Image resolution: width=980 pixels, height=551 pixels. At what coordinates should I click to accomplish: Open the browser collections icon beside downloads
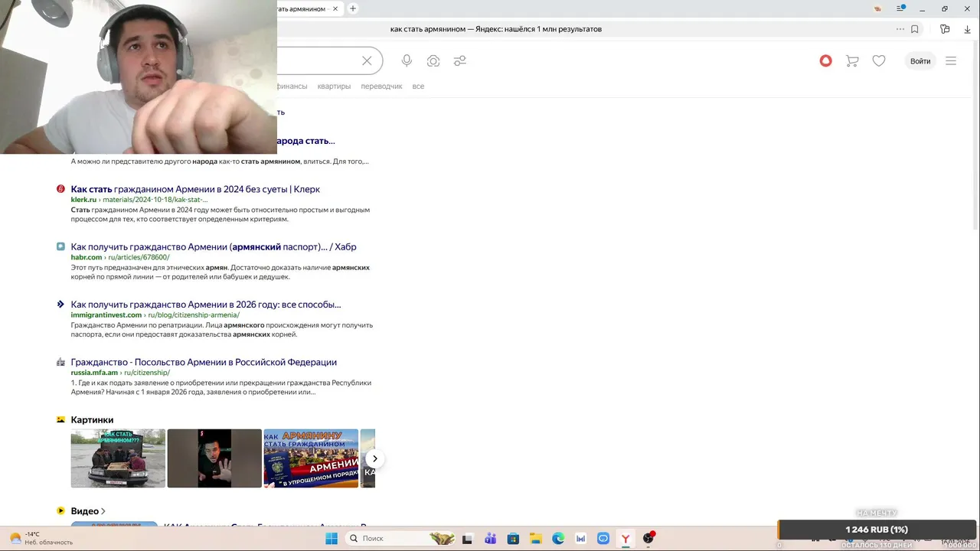945,29
